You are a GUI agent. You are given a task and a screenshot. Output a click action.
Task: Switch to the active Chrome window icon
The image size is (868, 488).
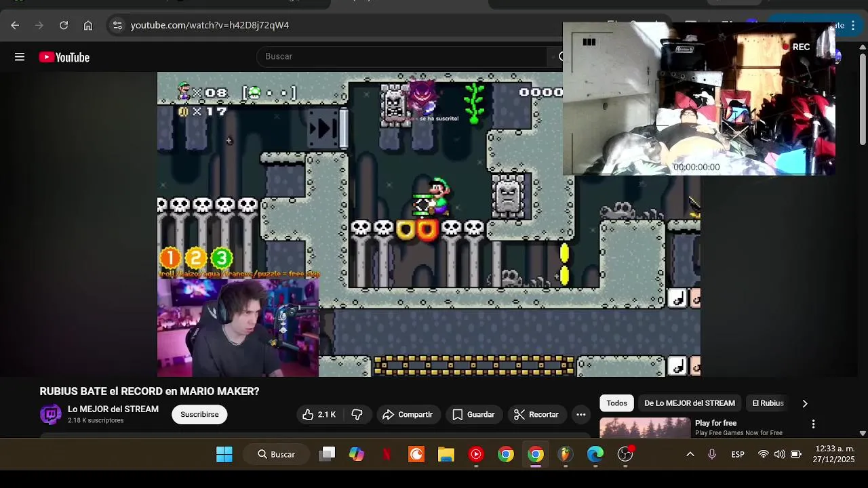[536, 454]
